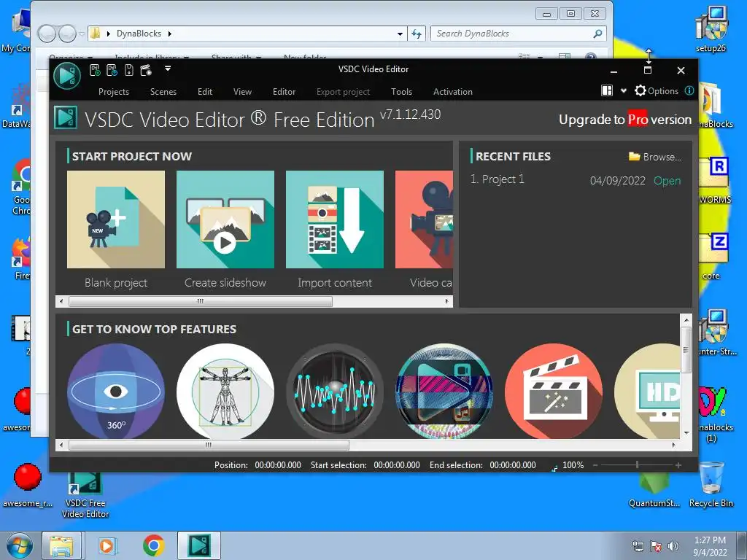Image resolution: width=747 pixels, height=560 pixels.
Task: Click the first quick-access new project icon
Action: point(95,71)
